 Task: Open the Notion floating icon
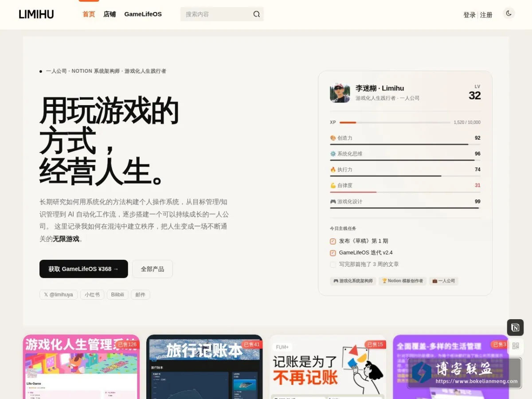coord(515,328)
